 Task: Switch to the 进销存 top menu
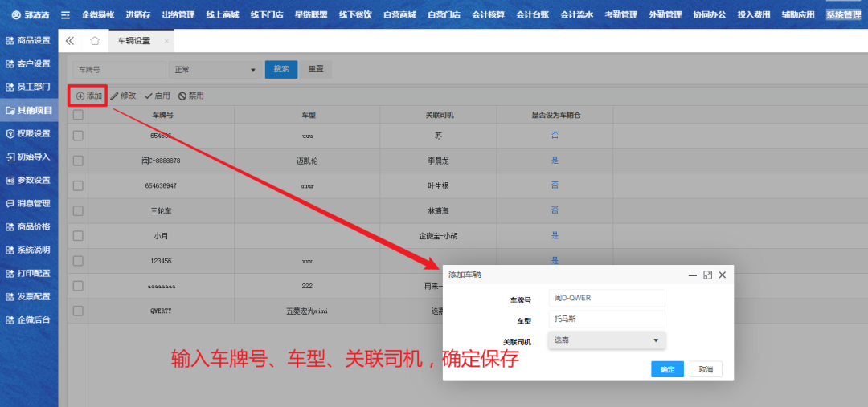tap(137, 14)
